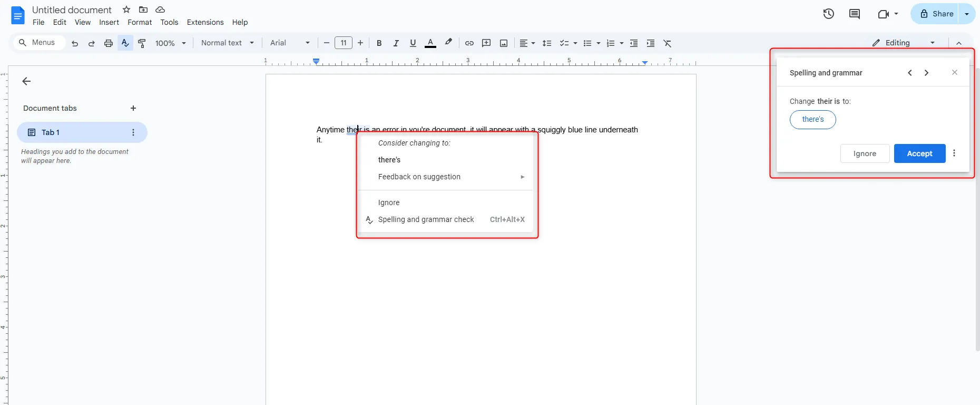Open the Normal text style dropdown

click(x=227, y=43)
